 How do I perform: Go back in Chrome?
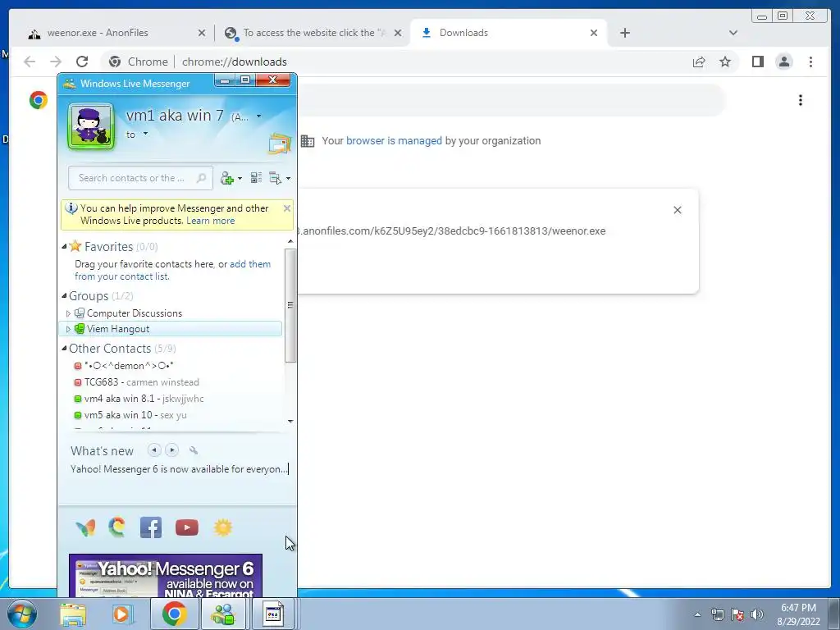(x=30, y=62)
